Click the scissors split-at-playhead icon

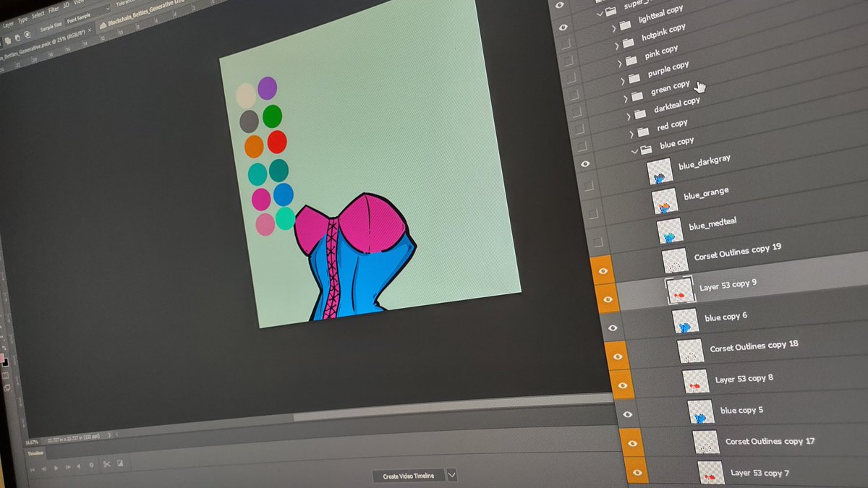tap(107, 464)
